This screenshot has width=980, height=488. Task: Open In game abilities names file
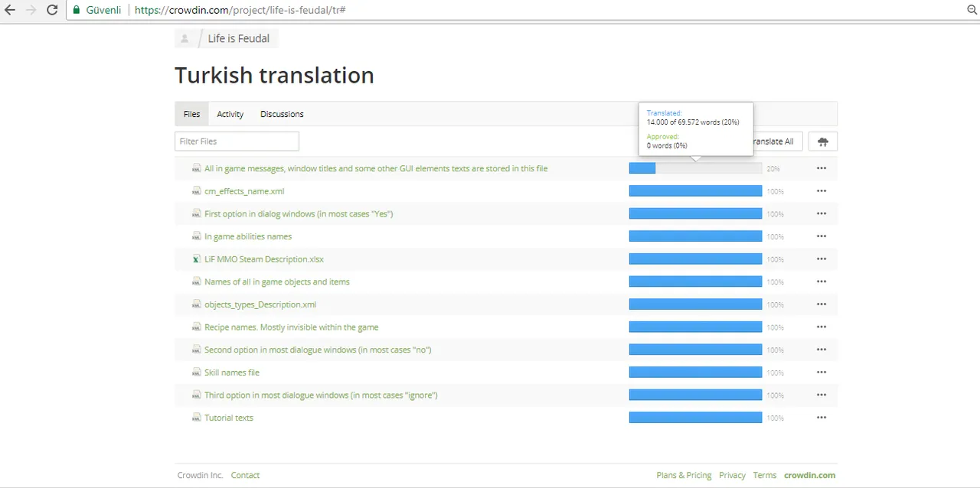click(x=248, y=236)
